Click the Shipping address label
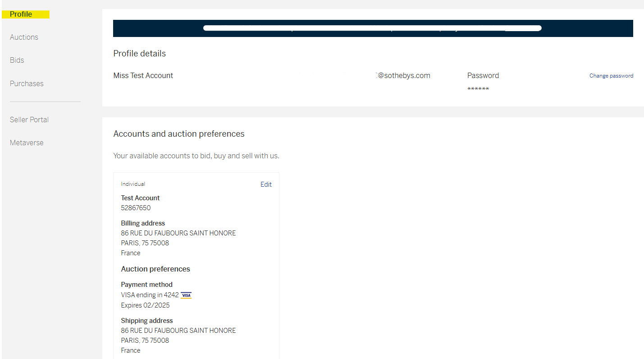The height and width of the screenshot is (359, 644). tap(147, 321)
